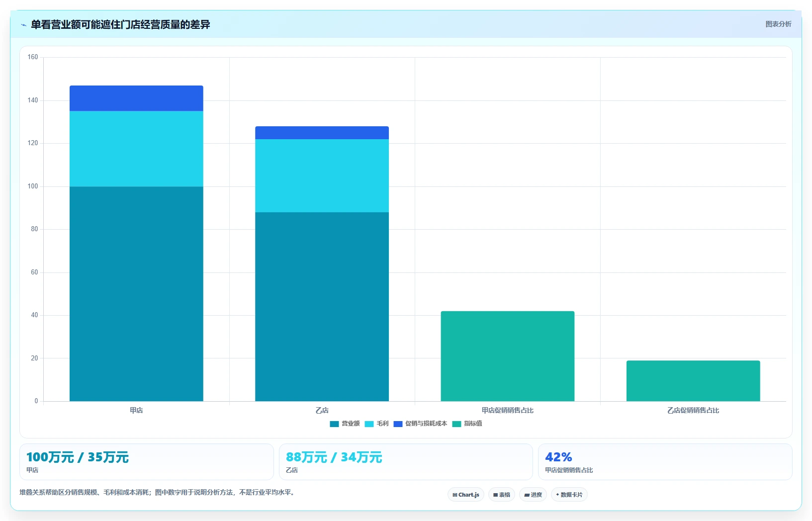The image size is (812, 521).
Task: Click the footnote text starting 堆叠关系帮助区分
Action: click(x=158, y=493)
